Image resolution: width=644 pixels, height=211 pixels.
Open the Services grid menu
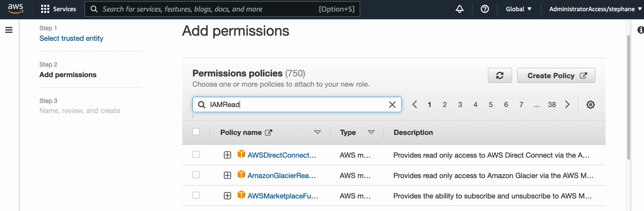[x=45, y=9]
